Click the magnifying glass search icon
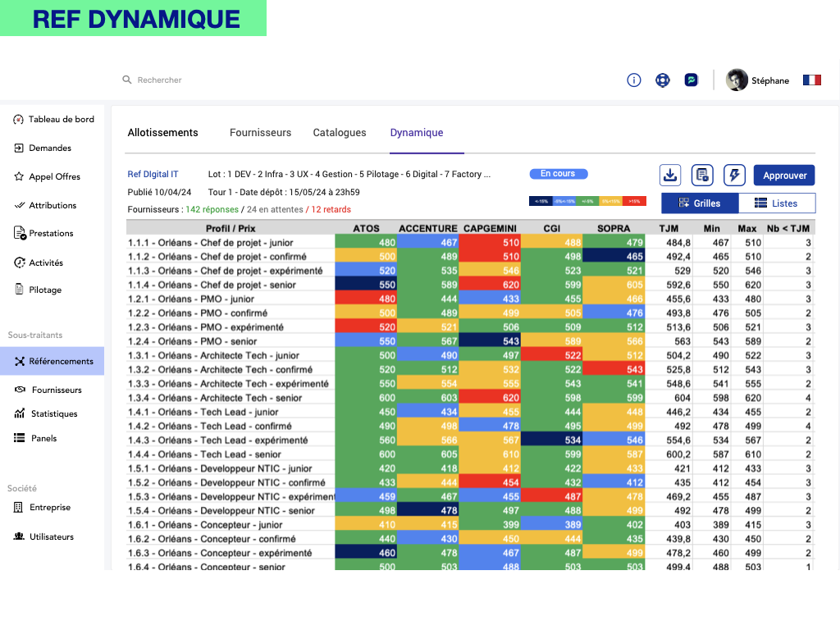Viewport: 840px width, 630px height. (127, 80)
